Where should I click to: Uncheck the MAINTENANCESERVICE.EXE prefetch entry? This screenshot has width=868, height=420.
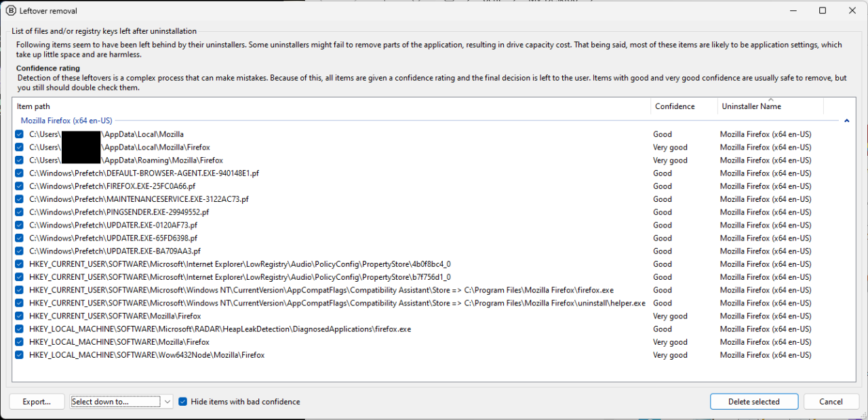click(x=18, y=199)
